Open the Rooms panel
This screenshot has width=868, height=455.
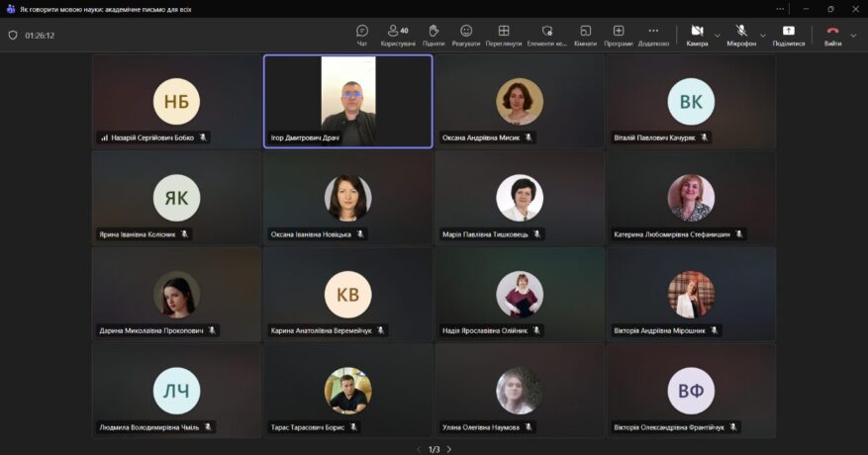point(585,35)
